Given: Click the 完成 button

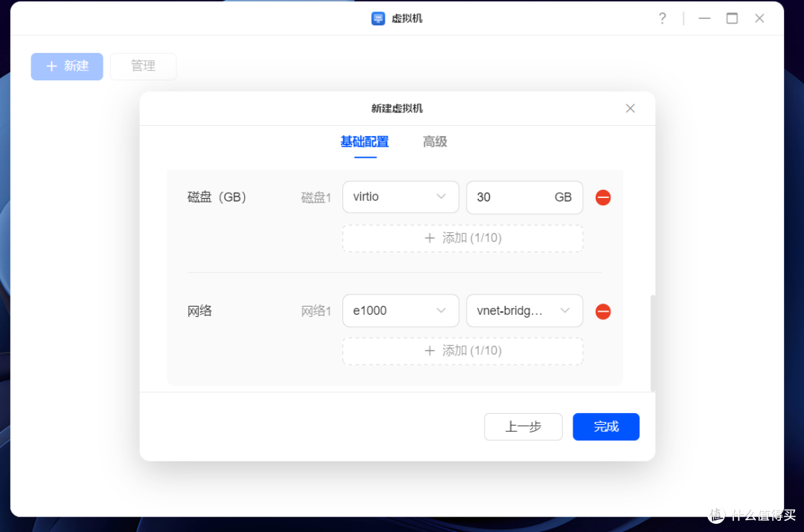Looking at the screenshot, I should 606,426.
